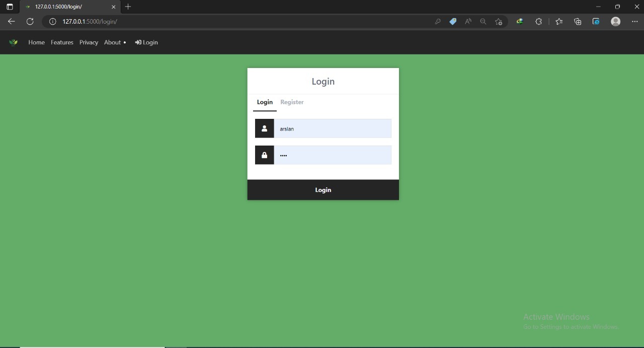Open the Settings and more ellipsis menu

pos(634,22)
